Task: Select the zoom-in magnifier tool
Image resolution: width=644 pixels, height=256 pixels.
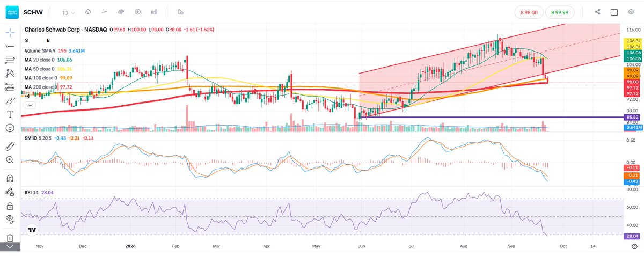Action: click(10, 159)
